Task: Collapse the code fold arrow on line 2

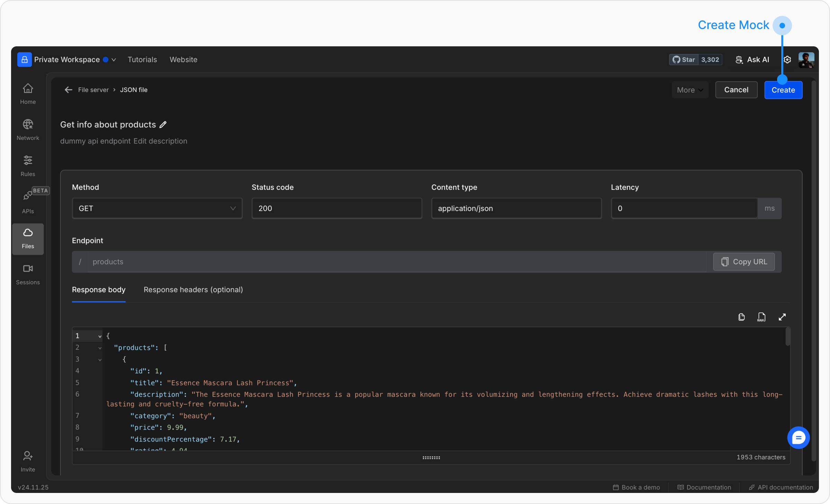Action: [x=100, y=348]
